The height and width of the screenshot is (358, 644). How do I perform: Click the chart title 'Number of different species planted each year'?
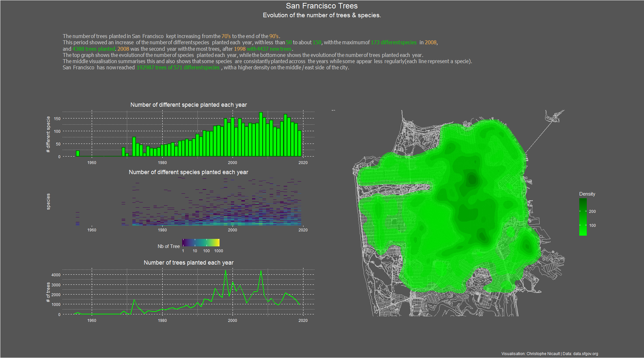click(189, 172)
